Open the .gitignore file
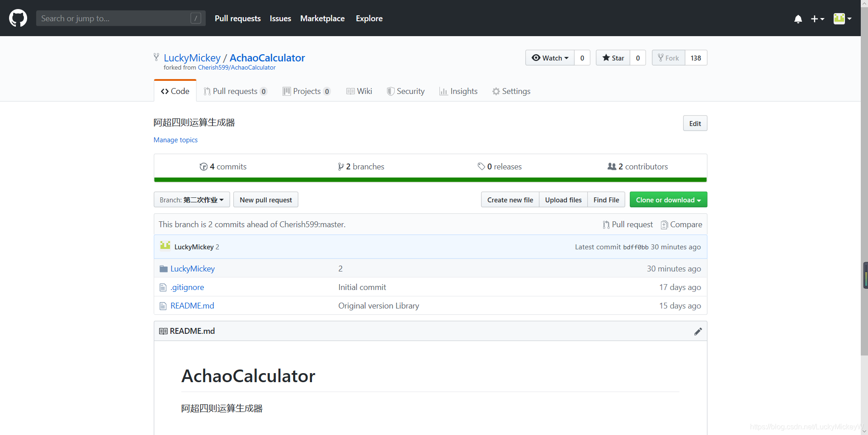Viewport: 868px width, 435px height. [187, 287]
